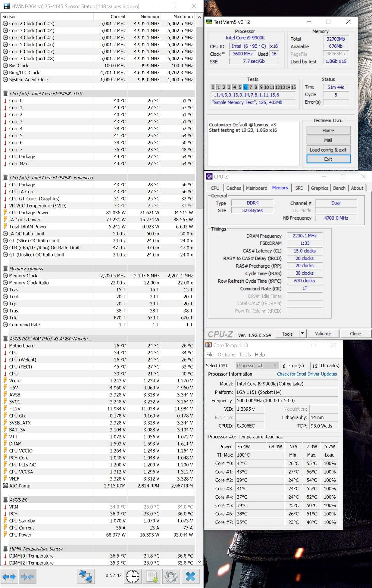Screen dimensions: 372x588
Task: Click the HWiNFO expand layout arrows icon
Action: click(x=9, y=577)
